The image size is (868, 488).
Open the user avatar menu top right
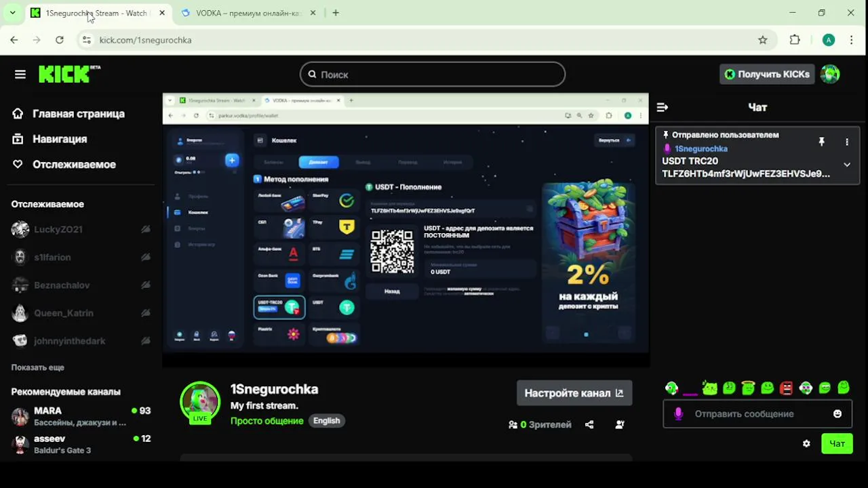click(x=830, y=74)
